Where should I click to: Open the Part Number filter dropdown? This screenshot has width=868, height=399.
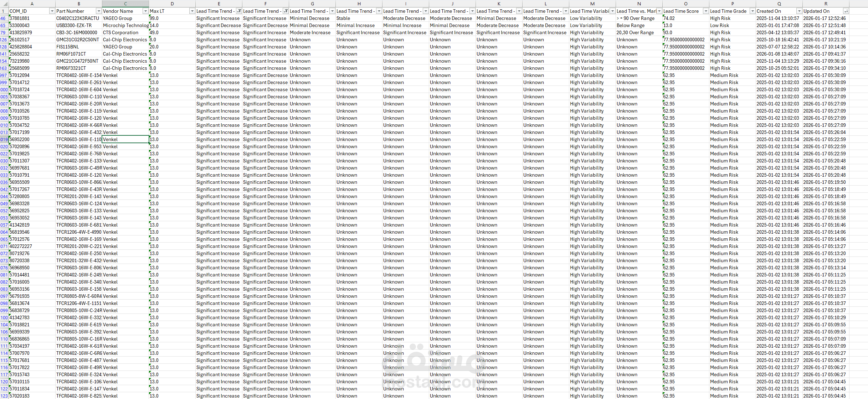[99, 11]
